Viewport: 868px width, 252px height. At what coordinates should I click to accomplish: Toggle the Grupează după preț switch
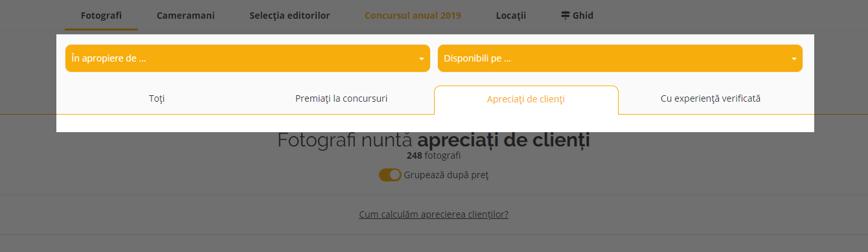390,175
